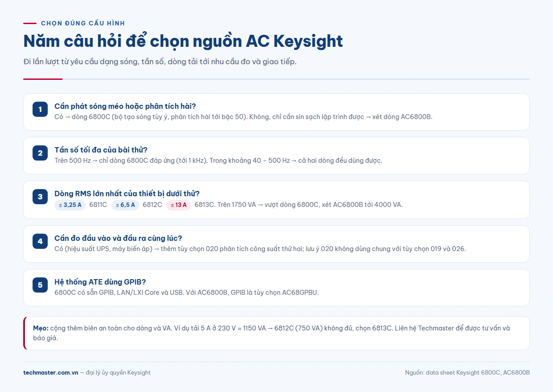This screenshot has height=392, width=553.
Task: Click the heading 'Năm câu hỏi để chọn nguồn AC Keysight'
Action: (183, 41)
